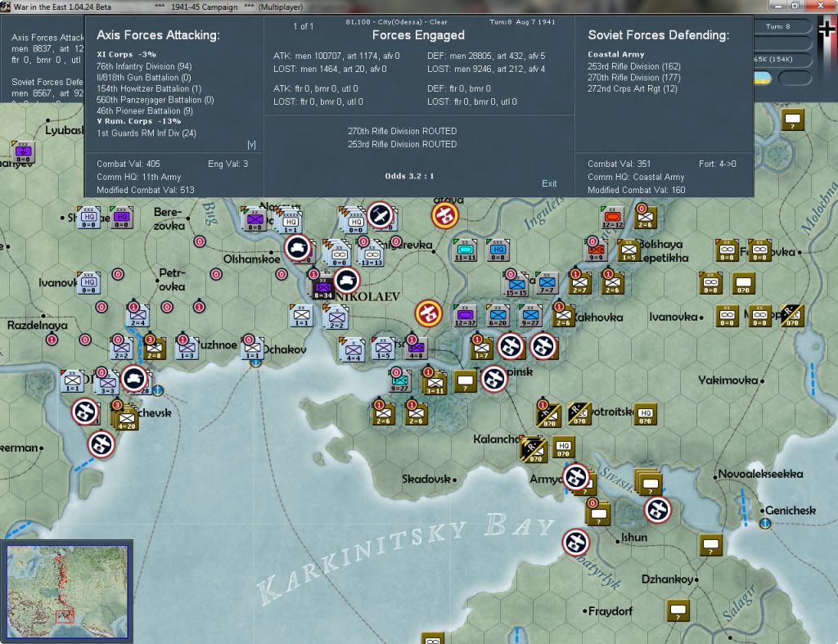Select the Soviet 4=20 rifle stack
Viewport: 838px width, 644px height.
[126, 417]
